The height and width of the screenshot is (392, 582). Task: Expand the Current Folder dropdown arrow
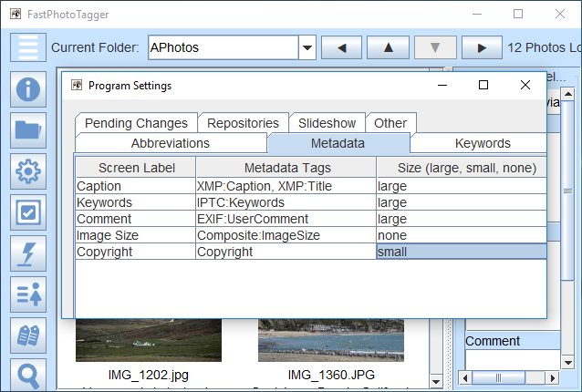click(307, 47)
